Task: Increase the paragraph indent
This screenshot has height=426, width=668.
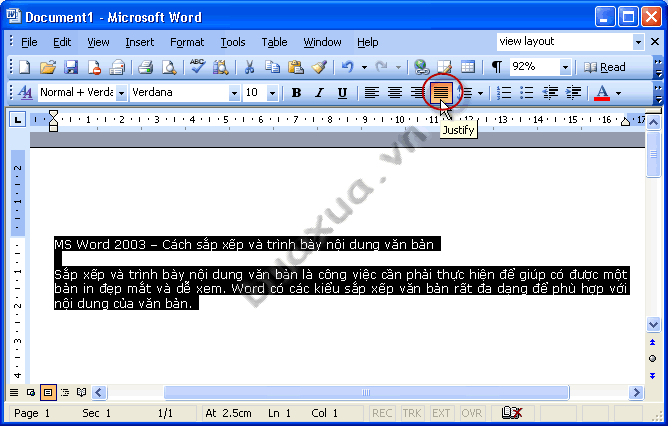Action: point(573,92)
